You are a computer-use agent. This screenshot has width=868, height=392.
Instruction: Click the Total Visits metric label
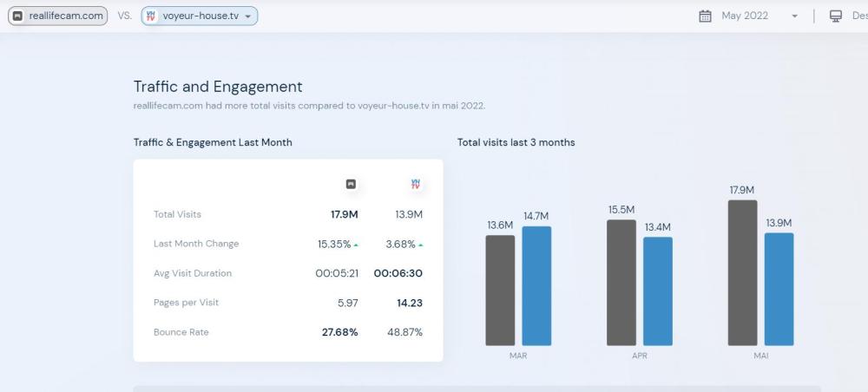click(177, 214)
